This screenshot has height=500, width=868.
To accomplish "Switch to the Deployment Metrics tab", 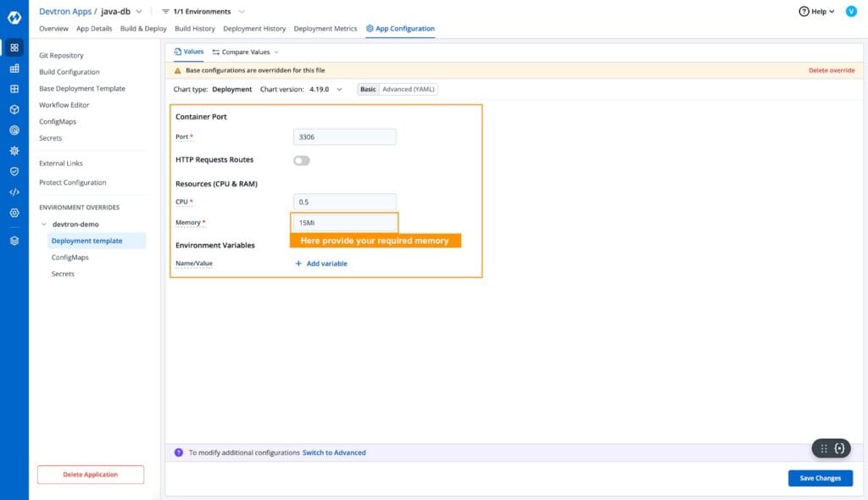I will point(325,27).
